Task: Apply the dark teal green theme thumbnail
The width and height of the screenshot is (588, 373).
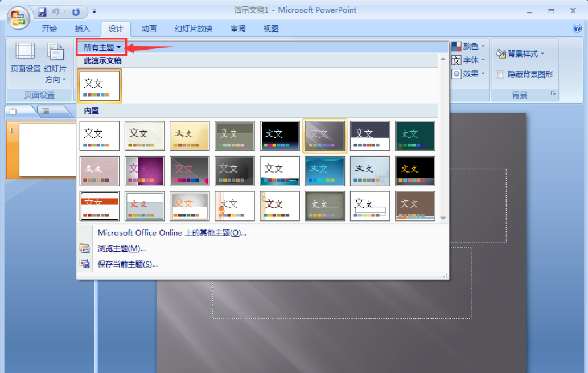Action: [415, 136]
